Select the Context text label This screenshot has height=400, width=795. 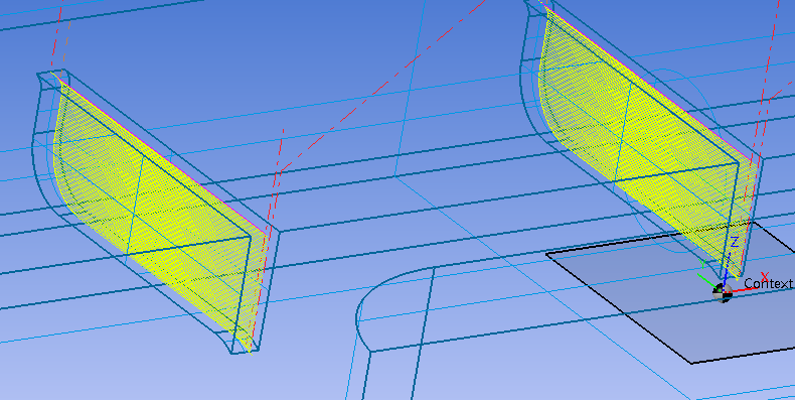[x=768, y=284]
